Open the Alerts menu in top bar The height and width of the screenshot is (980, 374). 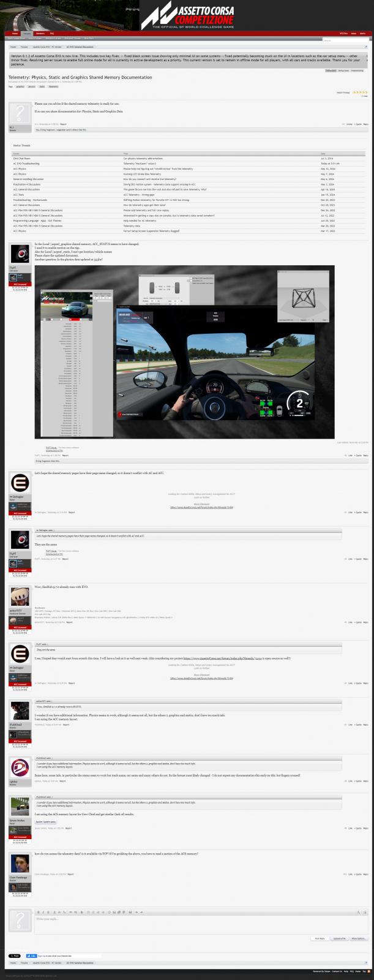(362, 33)
